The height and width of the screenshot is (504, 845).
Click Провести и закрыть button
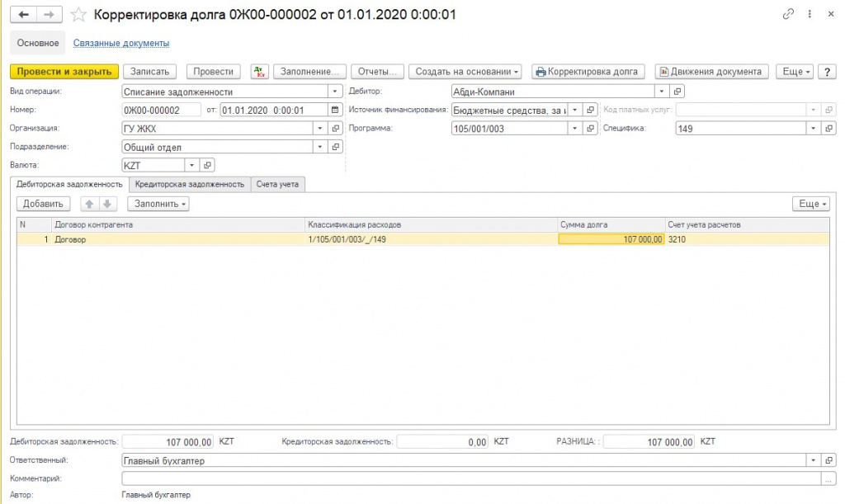pyautogui.click(x=65, y=72)
